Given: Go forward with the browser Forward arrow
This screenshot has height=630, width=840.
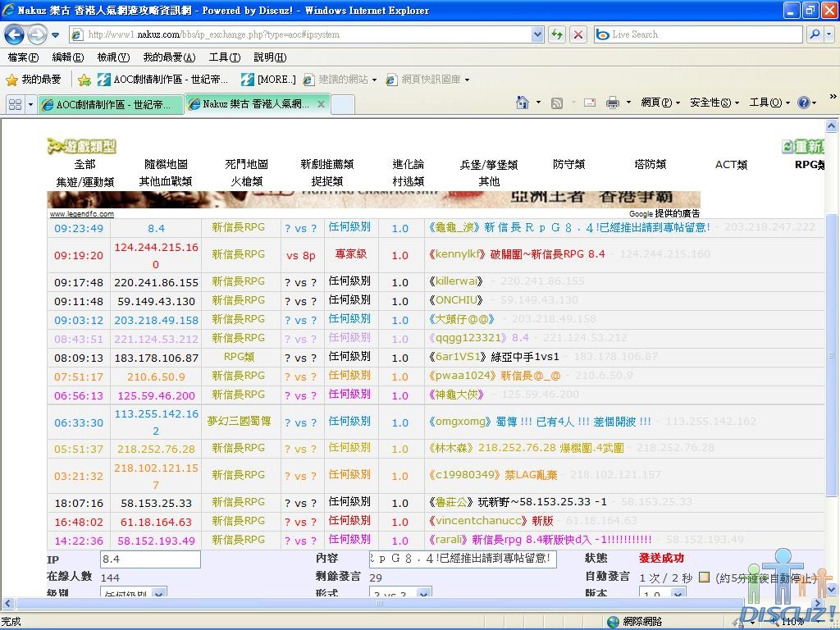Looking at the screenshot, I should pyautogui.click(x=37, y=34).
